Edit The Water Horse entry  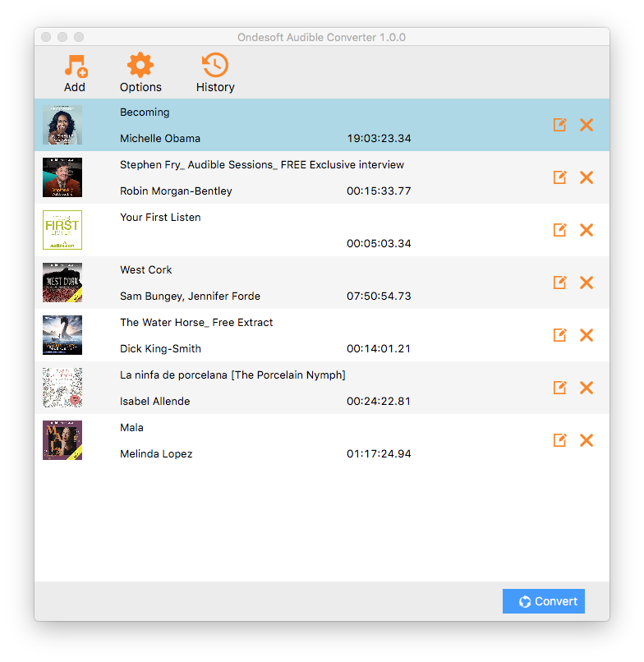559,335
